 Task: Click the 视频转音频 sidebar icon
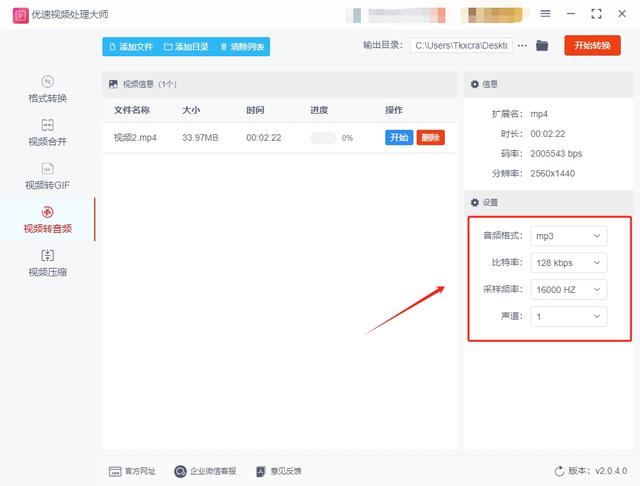[x=47, y=212]
